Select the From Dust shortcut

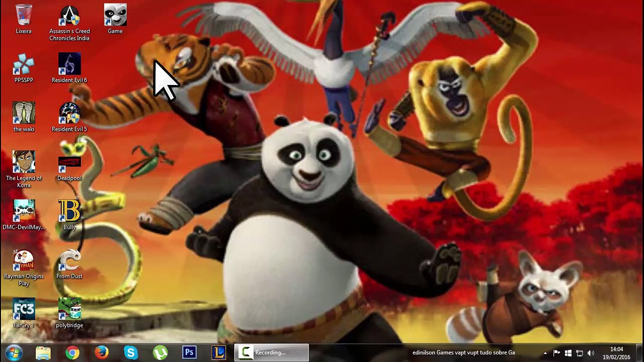[69, 264]
